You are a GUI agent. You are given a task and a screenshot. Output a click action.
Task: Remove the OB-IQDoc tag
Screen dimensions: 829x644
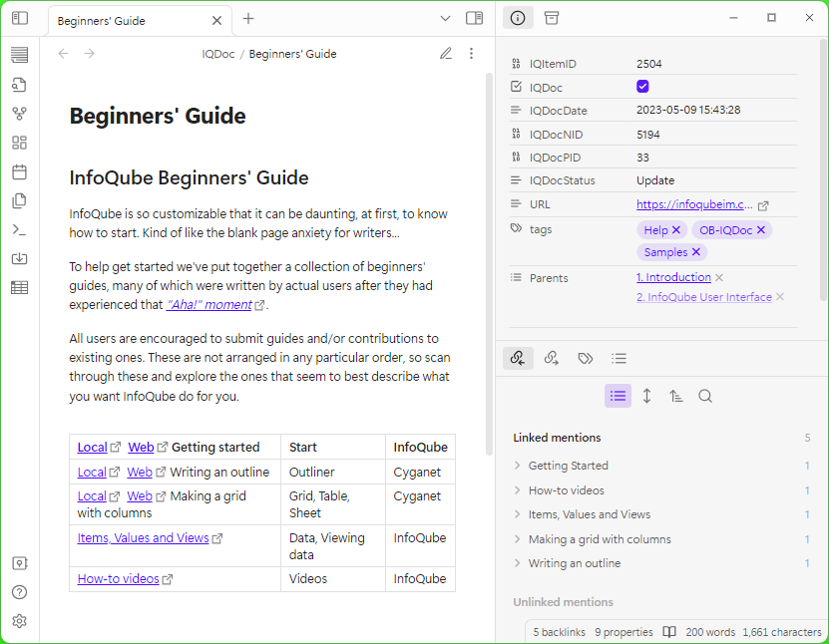click(761, 230)
